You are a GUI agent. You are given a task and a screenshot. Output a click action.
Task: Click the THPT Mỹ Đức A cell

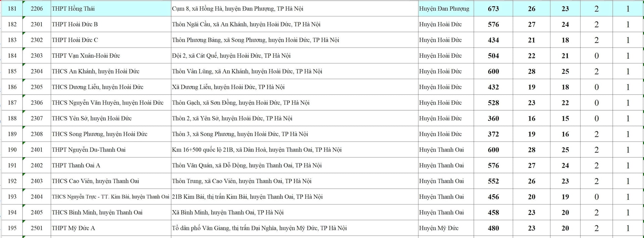(111, 228)
